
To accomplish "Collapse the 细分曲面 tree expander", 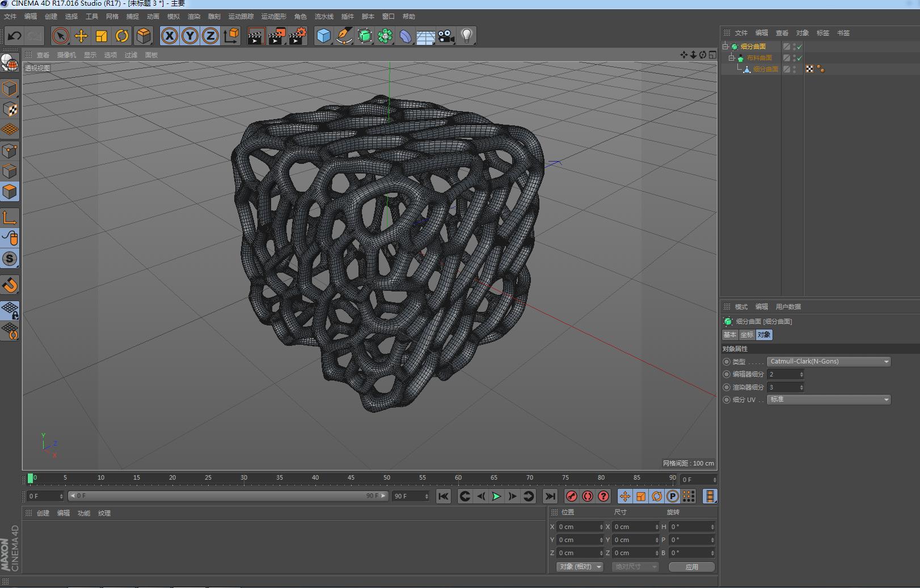I will [x=725, y=46].
